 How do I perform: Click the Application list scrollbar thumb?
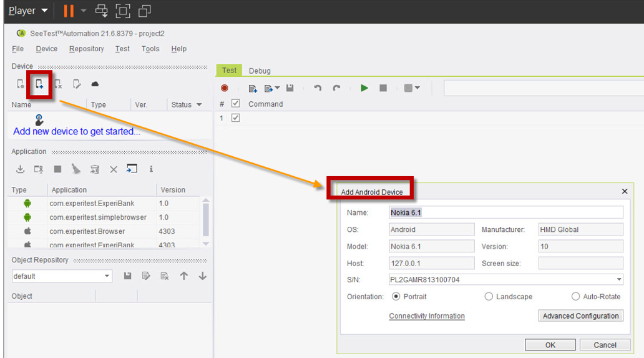tap(206, 220)
